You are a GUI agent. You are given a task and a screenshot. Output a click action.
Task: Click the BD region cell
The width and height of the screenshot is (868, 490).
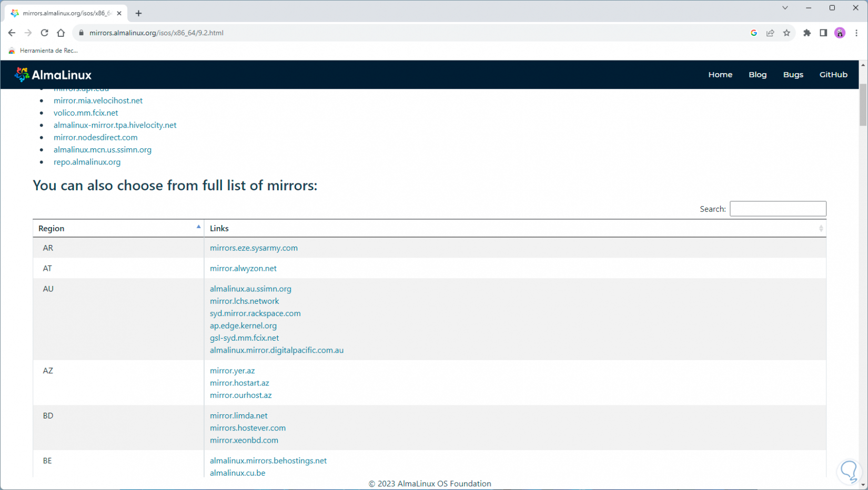[x=118, y=427]
